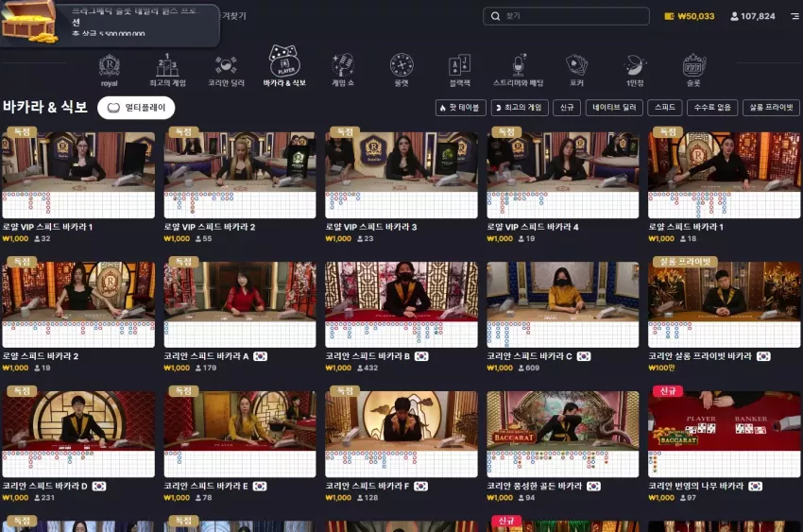Image resolution: width=803 pixels, height=532 pixels.
Task: Click the 찾기 search field
Action: pyautogui.click(x=566, y=16)
